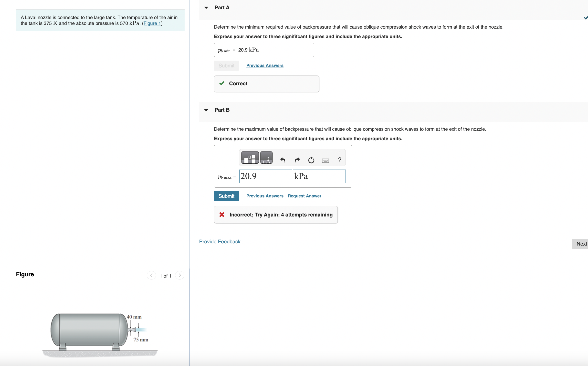Click the reset circular arrow icon
This screenshot has height=366, width=588.
coord(311,160)
